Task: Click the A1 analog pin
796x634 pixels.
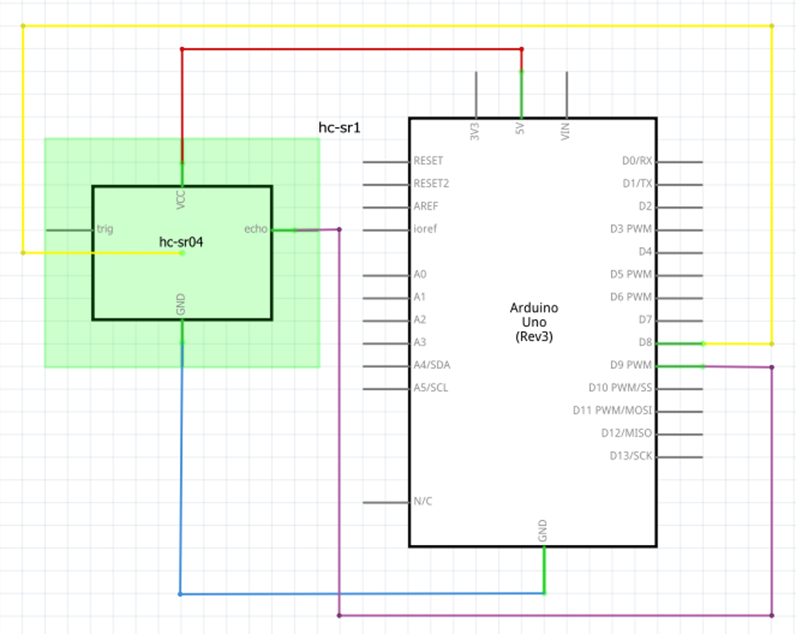Action: (x=386, y=298)
